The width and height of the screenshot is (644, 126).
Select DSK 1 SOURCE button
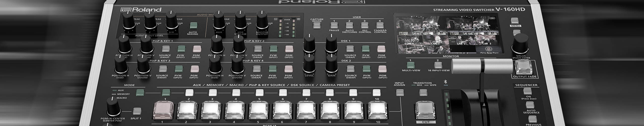350,49
